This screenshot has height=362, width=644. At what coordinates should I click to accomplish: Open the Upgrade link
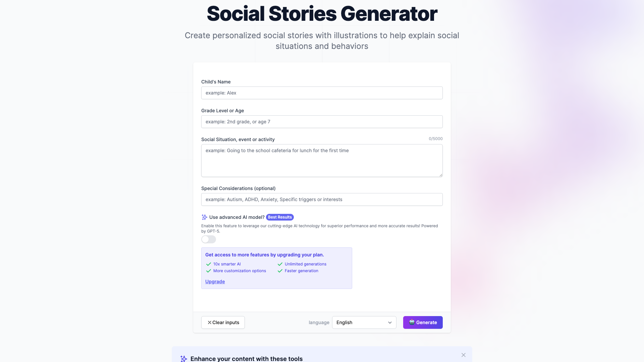215,282
